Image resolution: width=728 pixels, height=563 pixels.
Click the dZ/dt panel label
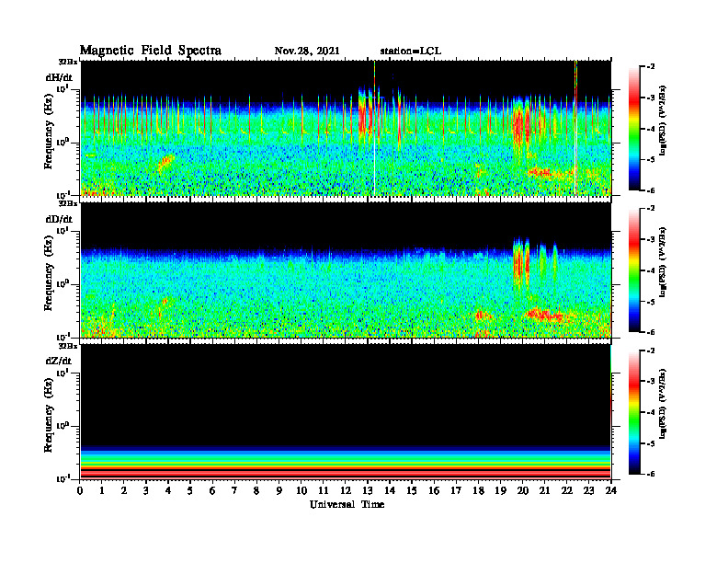click(59, 361)
